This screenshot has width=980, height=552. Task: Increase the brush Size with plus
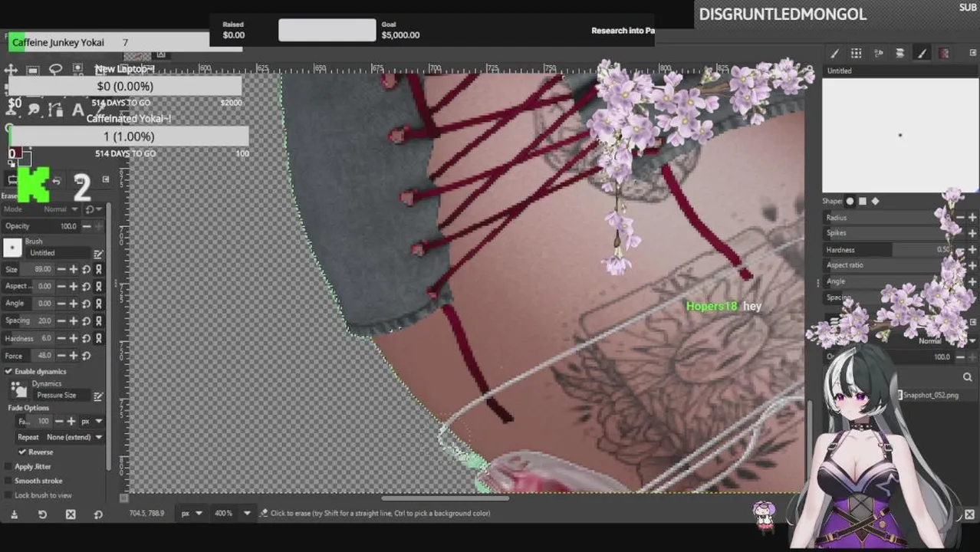[x=74, y=269]
